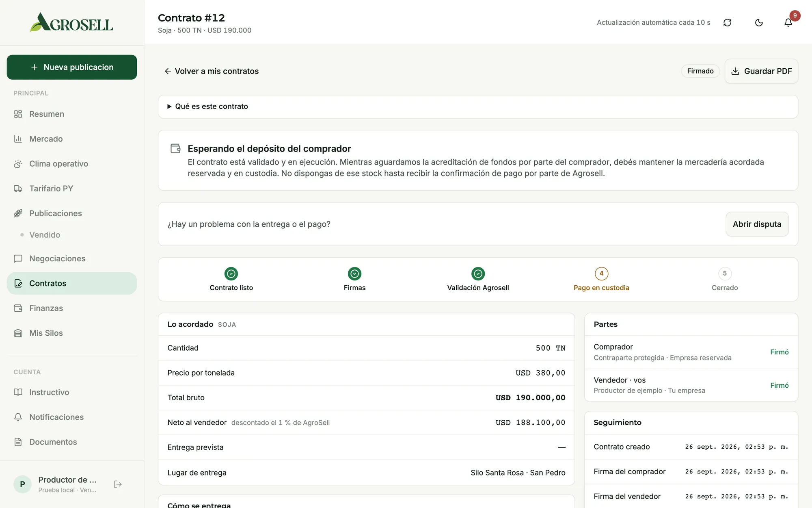Open Contratos in sidebar

pos(72,283)
